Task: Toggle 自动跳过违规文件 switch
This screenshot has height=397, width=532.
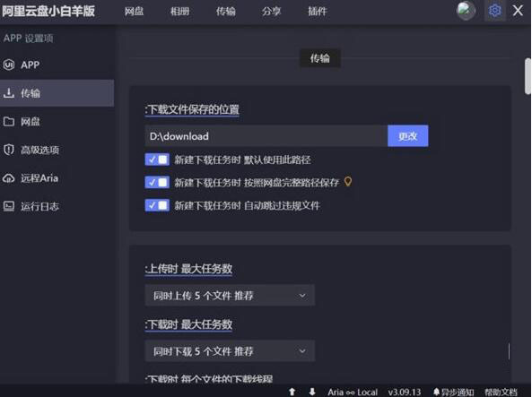Action: pos(157,205)
